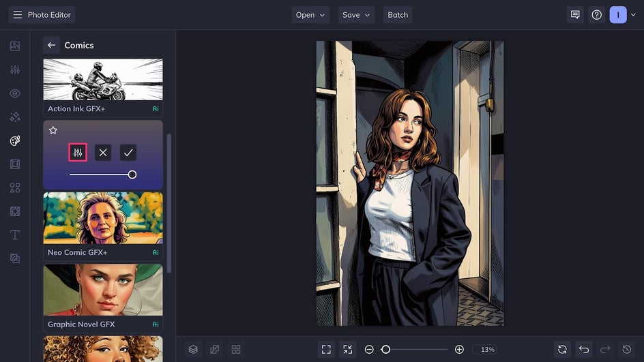Toggle the compare before/after icon

pos(214,349)
